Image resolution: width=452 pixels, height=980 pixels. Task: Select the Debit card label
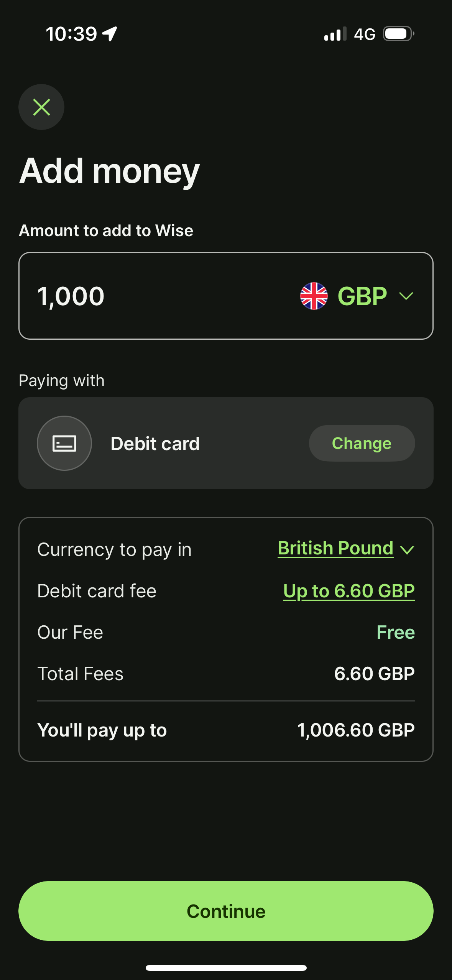tap(155, 444)
